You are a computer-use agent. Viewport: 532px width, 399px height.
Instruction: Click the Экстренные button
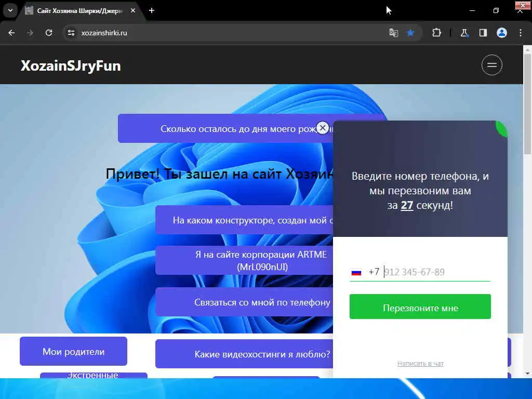pos(94,375)
